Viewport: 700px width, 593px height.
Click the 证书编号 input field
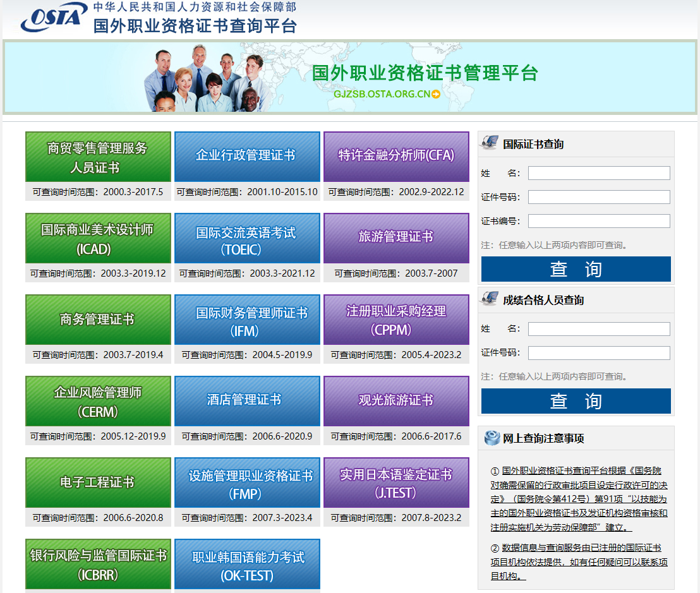(598, 220)
